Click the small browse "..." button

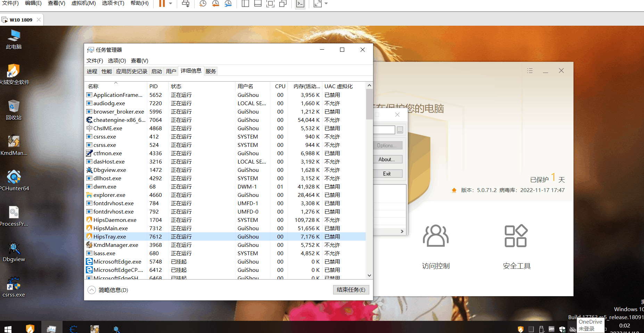[x=400, y=130]
